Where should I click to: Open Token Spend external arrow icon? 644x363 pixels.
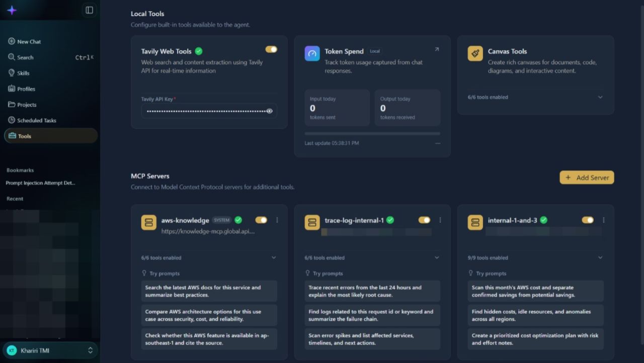[x=437, y=49]
